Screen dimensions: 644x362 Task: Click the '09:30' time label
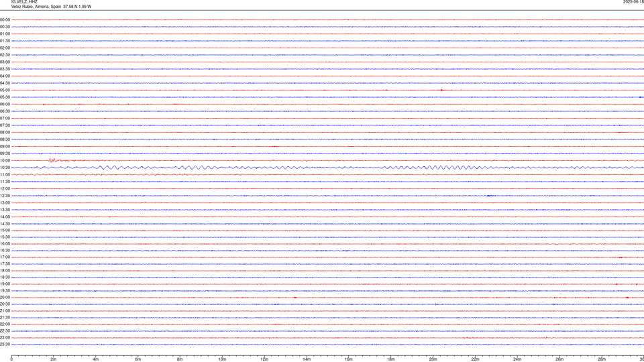click(5, 154)
